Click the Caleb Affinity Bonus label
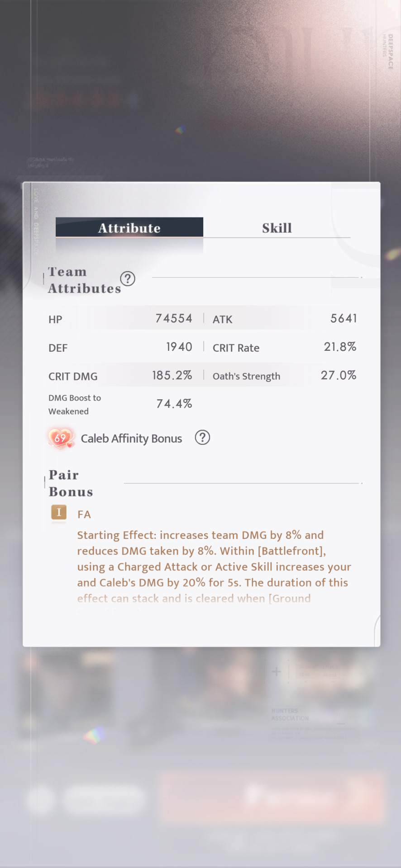Viewport: 401px width, 868px height. 131,439
